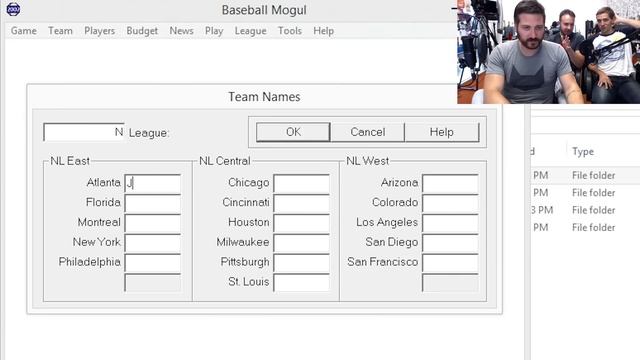
Task: Open the Team menu
Action: [x=60, y=31]
